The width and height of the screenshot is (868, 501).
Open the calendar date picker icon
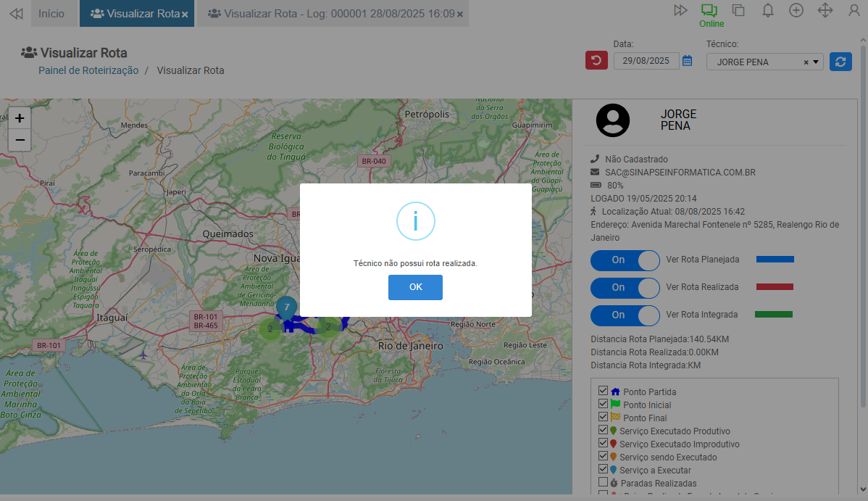click(x=687, y=62)
